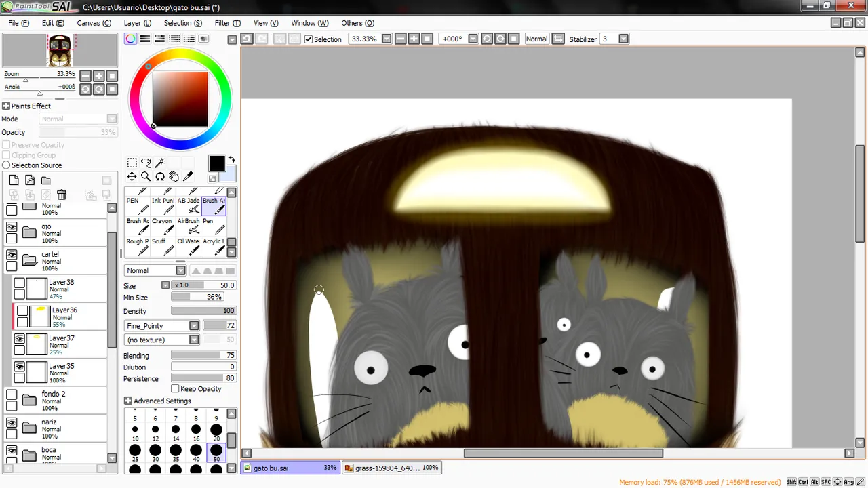Open the toolbar zoom percentage dropdown
Image resolution: width=868 pixels, height=488 pixels.
[x=387, y=39]
